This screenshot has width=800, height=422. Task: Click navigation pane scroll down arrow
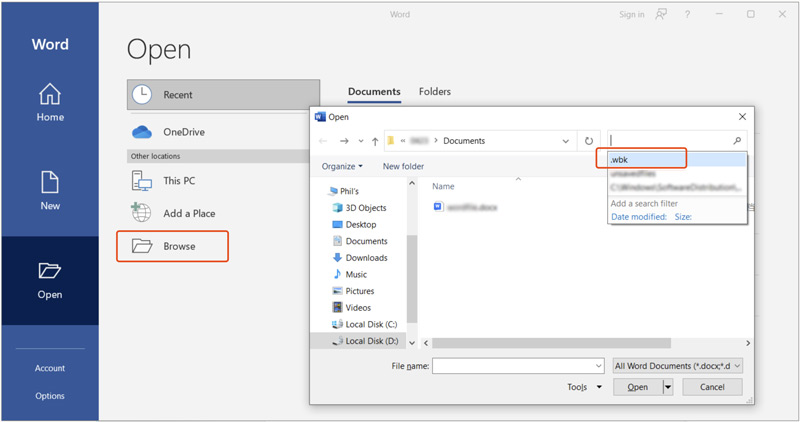click(x=412, y=343)
